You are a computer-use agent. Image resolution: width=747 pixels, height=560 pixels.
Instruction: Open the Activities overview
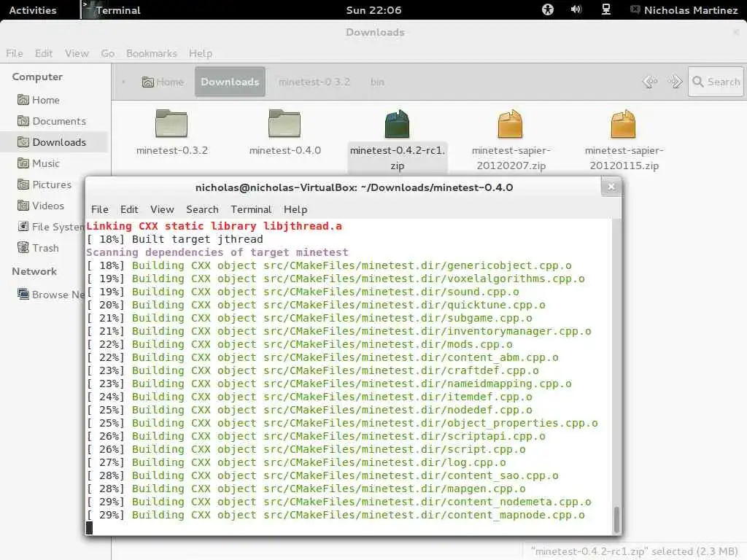(32, 10)
